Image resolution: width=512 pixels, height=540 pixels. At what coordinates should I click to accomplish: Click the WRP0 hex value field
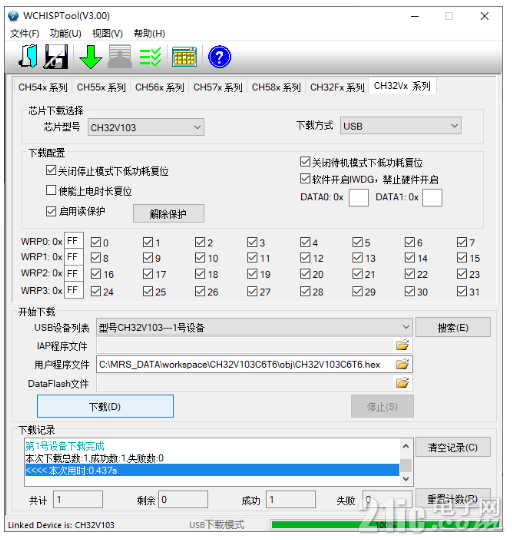(74, 241)
